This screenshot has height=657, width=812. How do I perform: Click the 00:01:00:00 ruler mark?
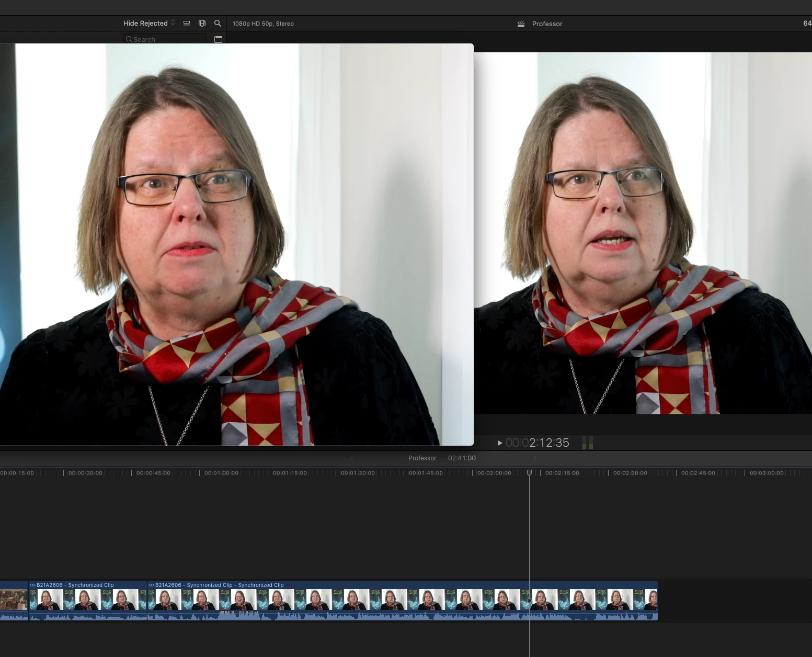[221, 473]
